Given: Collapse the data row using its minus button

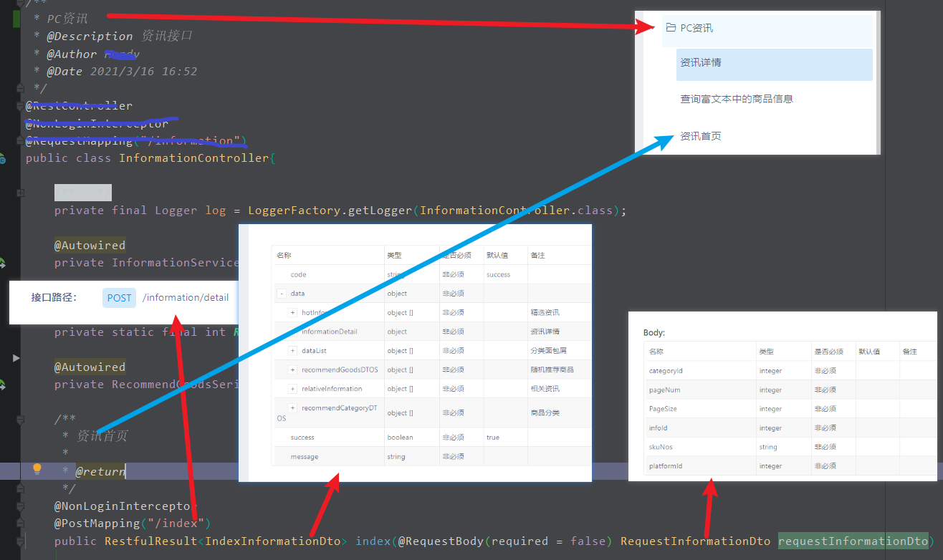Looking at the screenshot, I should pyautogui.click(x=281, y=293).
